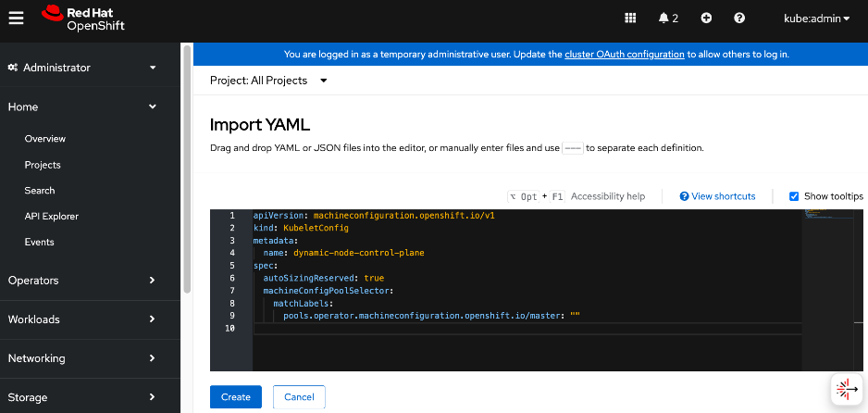Click the floating assistant icon at bottom right
The width and height of the screenshot is (868, 413).
pyautogui.click(x=845, y=390)
